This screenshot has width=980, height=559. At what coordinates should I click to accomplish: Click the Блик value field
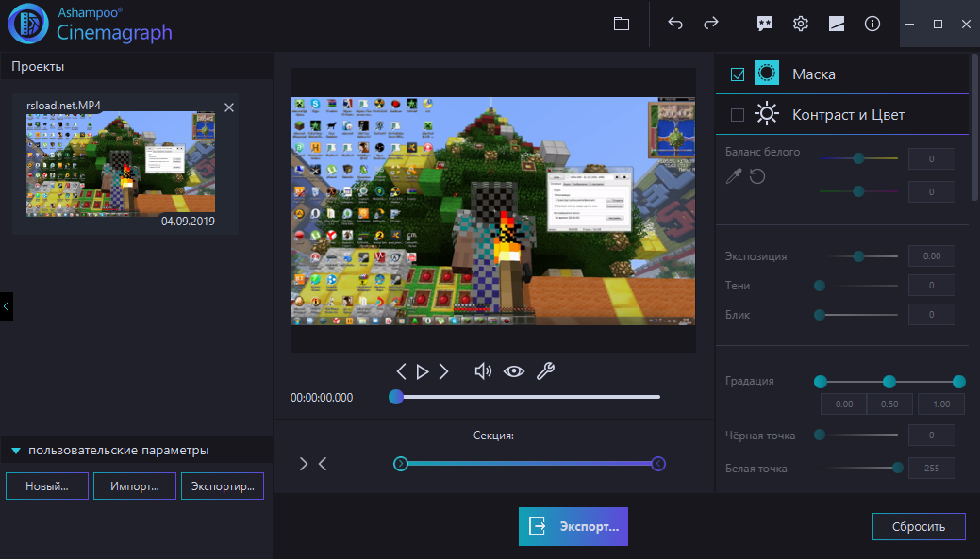(931, 315)
